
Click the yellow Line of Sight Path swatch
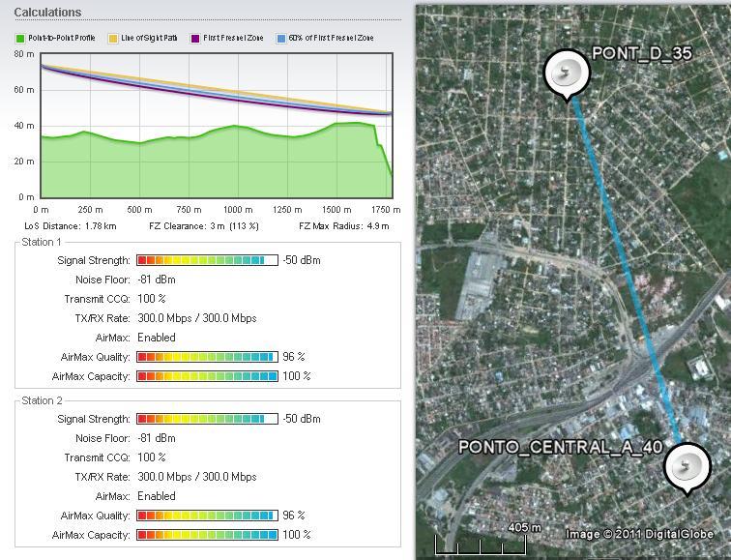pyautogui.click(x=113, y=39)
